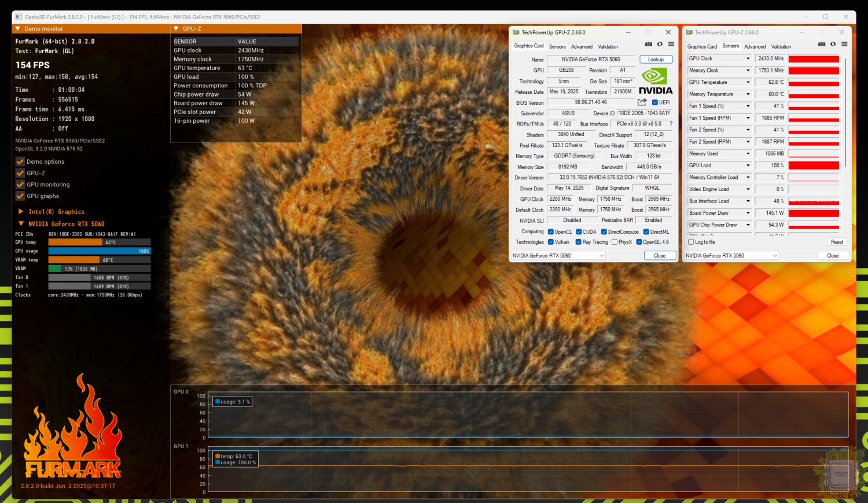Click the Bus Interface question mark icon
This screenshot has height=503, width=868.
[671, 123]
